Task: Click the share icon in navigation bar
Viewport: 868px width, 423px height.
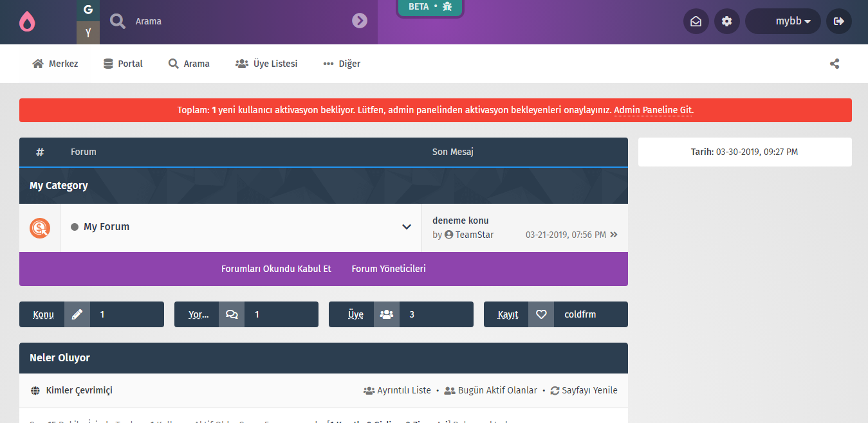Action: point(835,64)
